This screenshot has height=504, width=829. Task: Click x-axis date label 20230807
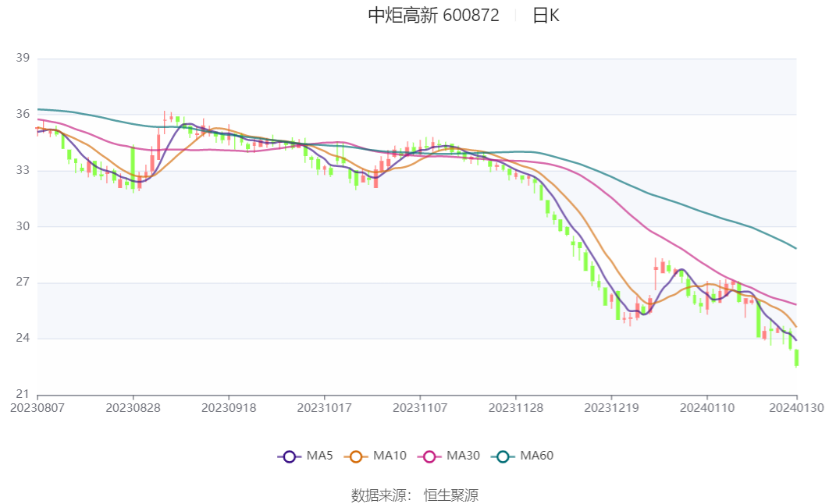[x=37, y=408]
